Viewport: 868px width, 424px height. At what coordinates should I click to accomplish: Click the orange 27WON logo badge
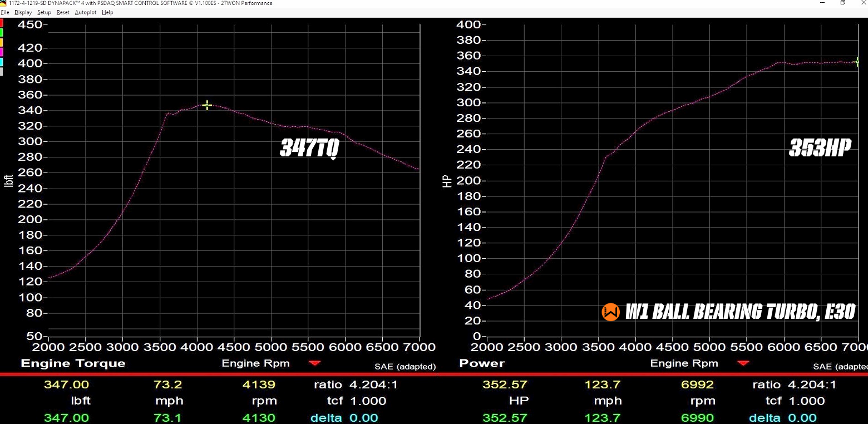point(610,312)
